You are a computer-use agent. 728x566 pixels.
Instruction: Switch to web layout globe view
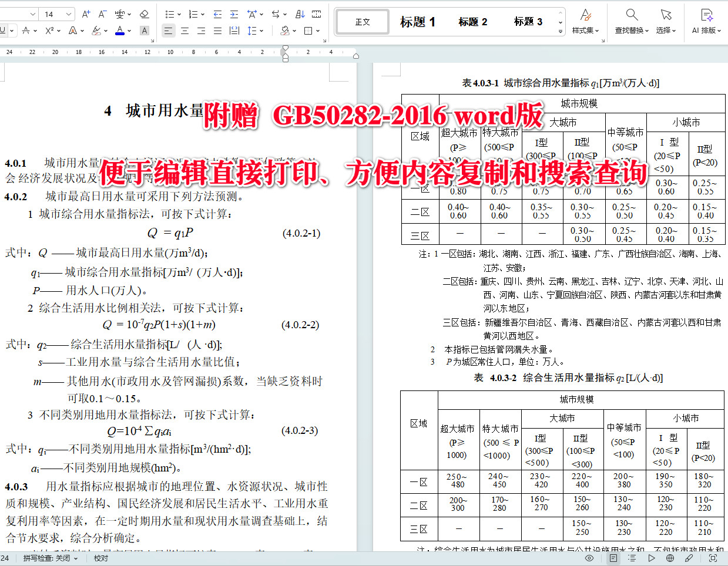click(x=670, y=558)
